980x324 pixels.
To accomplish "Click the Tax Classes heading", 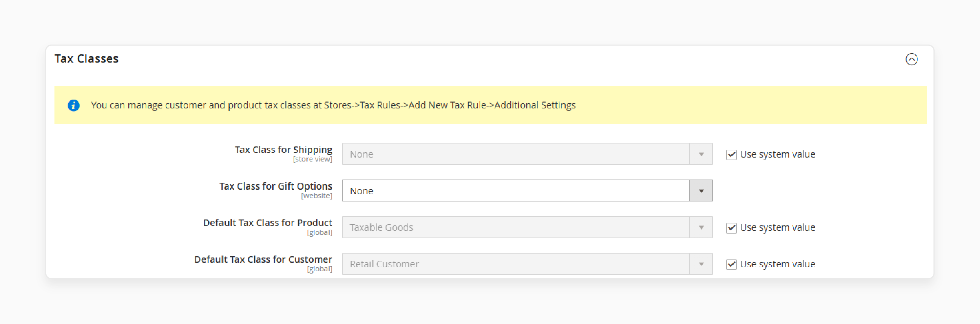I will pos(86,59).
